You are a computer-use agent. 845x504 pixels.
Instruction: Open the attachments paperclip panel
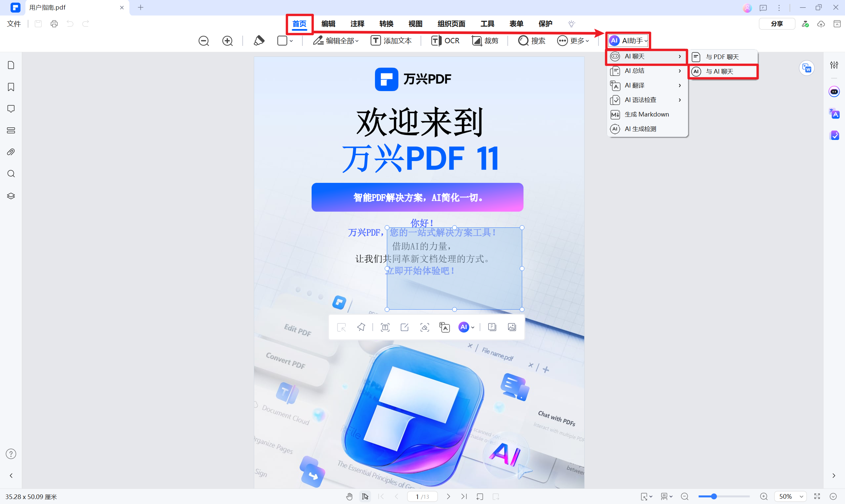(x=11, y=152)
